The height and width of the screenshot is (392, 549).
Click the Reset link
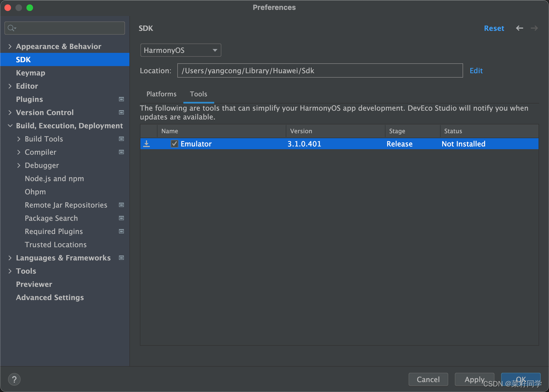(494, 28)
